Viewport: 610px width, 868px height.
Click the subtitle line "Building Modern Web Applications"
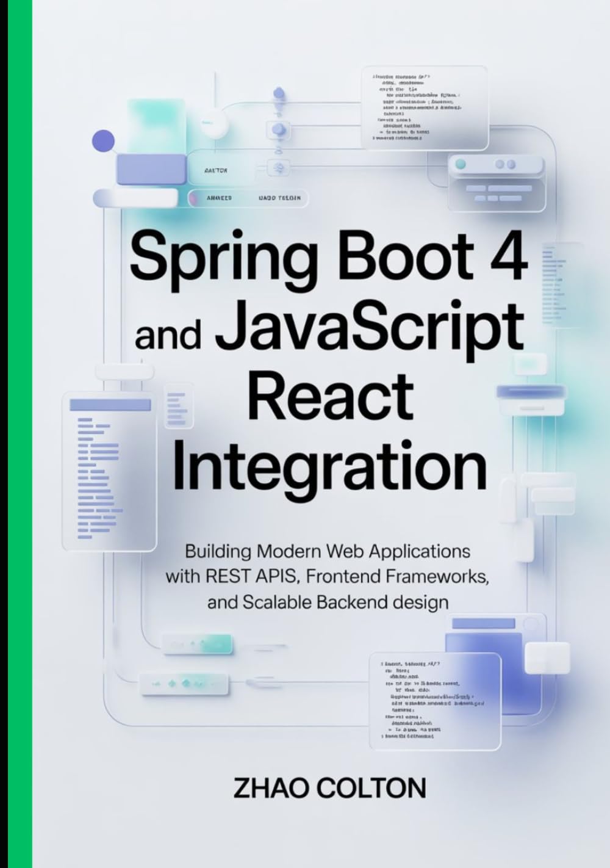(x=328, y=552)
